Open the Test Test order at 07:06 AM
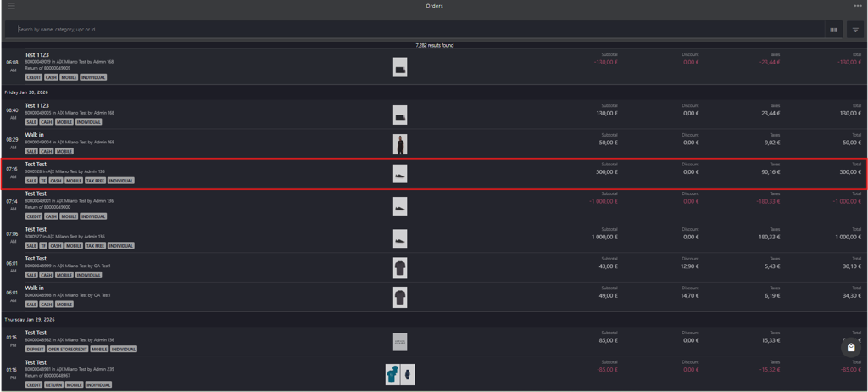The height and width of the screenshot is (392, 868). point(434,238)
